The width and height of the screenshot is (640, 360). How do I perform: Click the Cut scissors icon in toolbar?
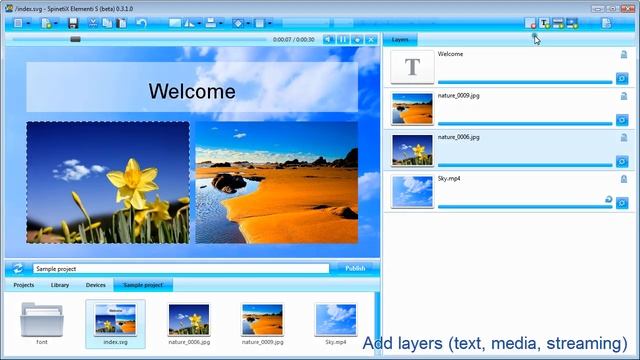(93, 23)
